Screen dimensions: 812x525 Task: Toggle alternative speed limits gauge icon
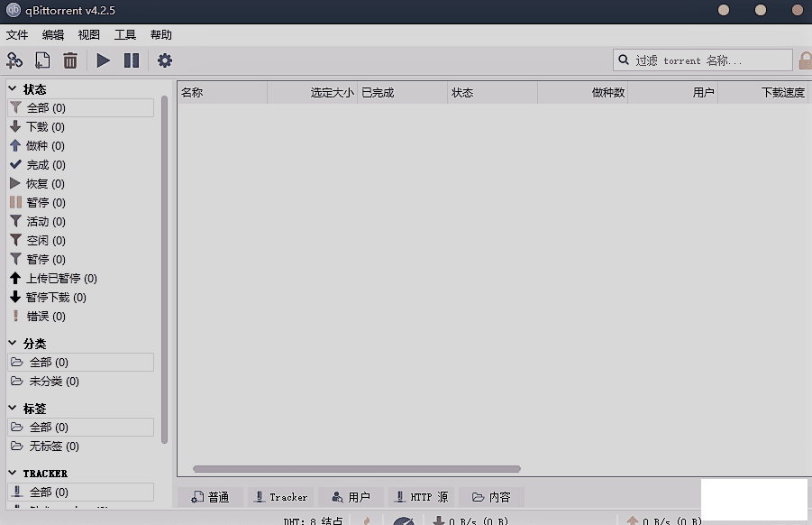404,520
